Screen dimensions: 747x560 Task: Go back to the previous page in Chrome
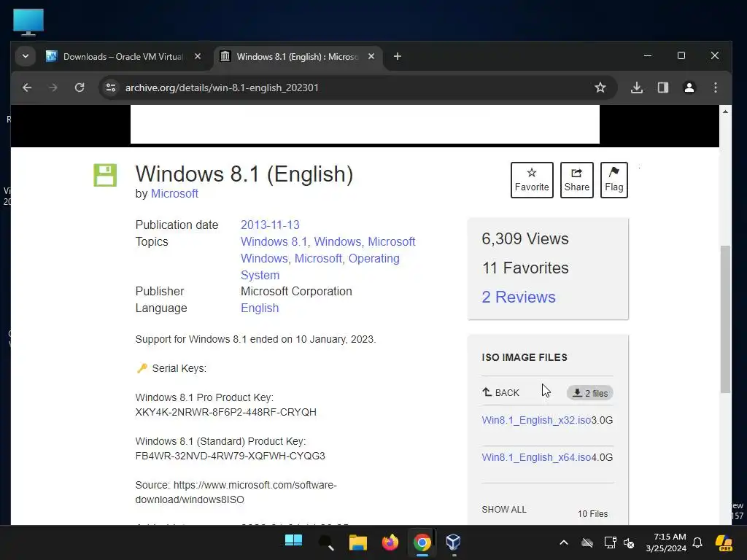tap(27, 87)
